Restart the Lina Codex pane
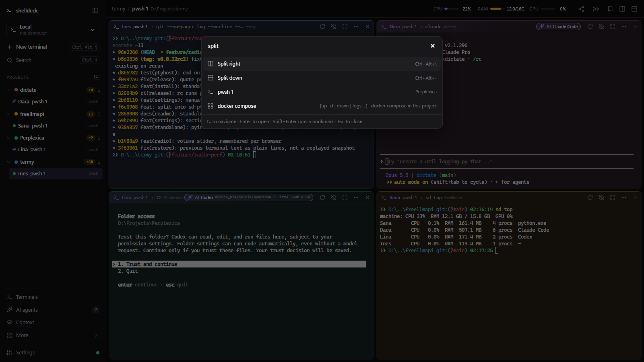The height and width of the screenshot is (362, 644). click(322, 197)
